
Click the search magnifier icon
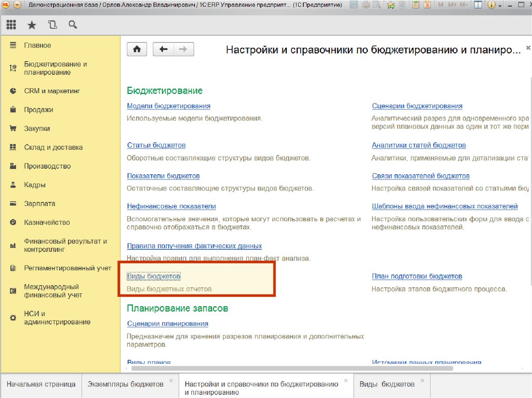73,24
